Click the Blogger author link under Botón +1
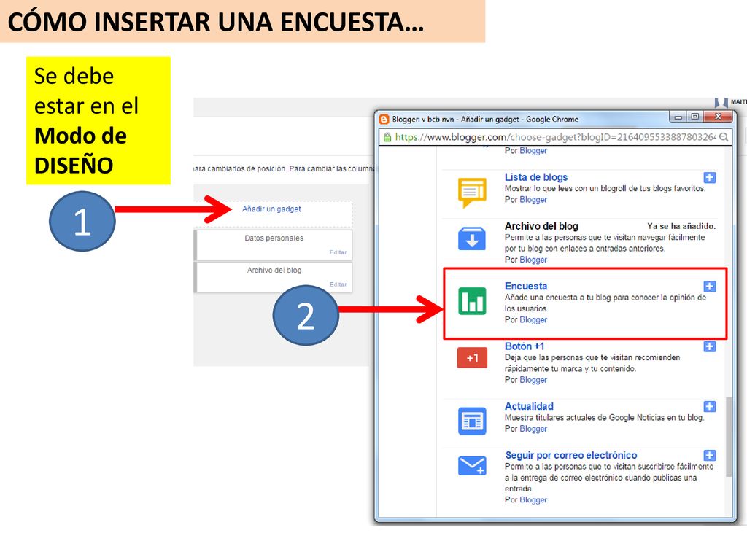Screen dimensions: 747x560 coord(533,379)
